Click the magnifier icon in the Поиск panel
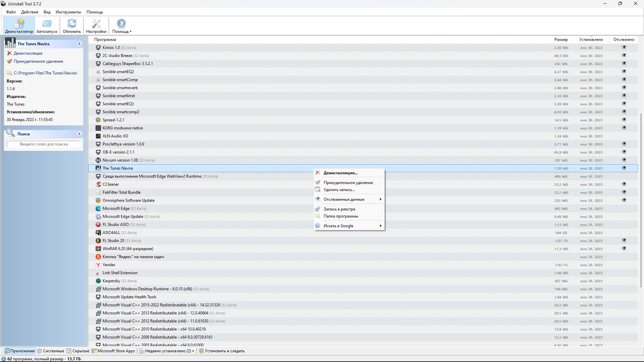 [10, 133]
